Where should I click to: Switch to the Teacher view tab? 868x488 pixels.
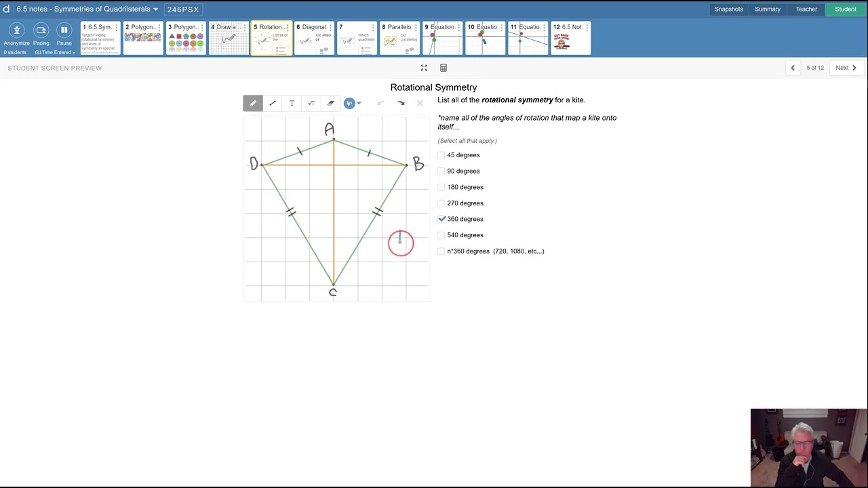(x=806, y=9)
